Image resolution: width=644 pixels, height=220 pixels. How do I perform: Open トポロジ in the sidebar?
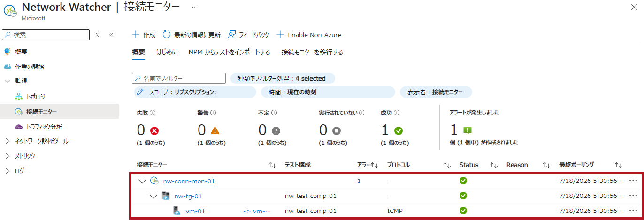pos(36,97)
